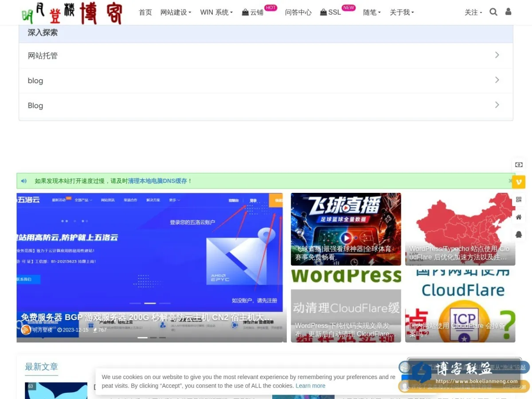Open the 首页 menu item

[145, 12]
